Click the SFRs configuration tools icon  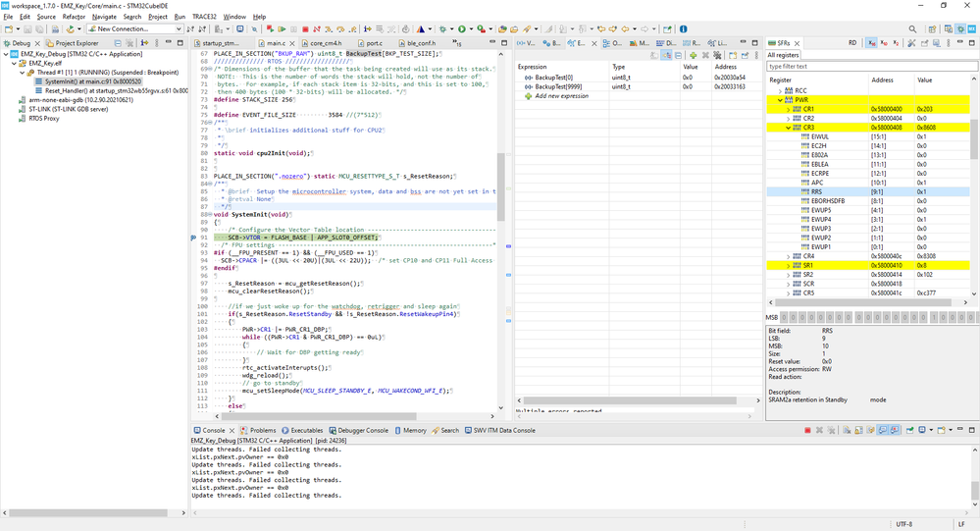(x=911, y=42)
